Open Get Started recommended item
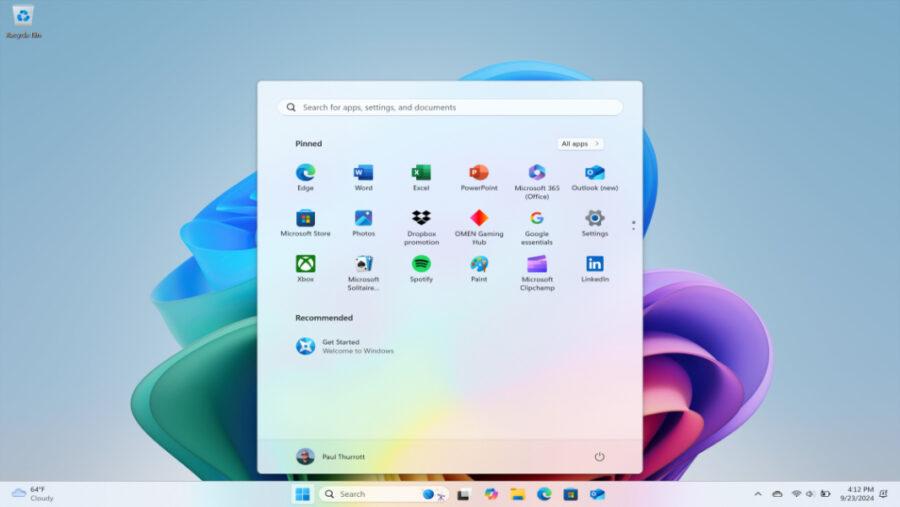The height and width of the screenshot is (507, 900). [345, 346]
